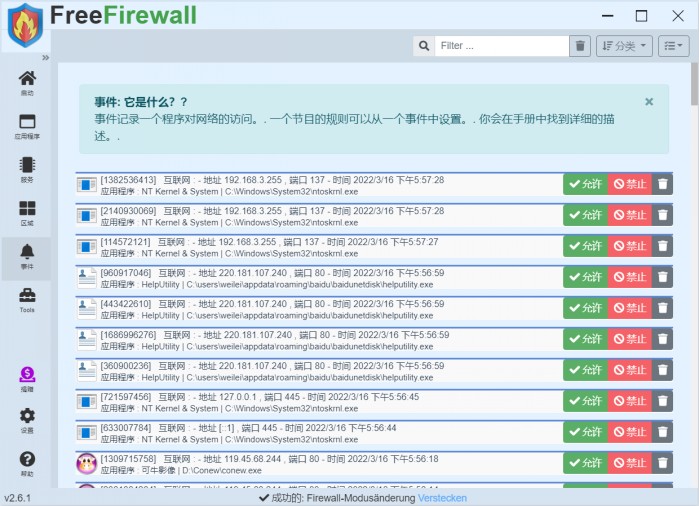Open the Home section in the sidebar

27,83
